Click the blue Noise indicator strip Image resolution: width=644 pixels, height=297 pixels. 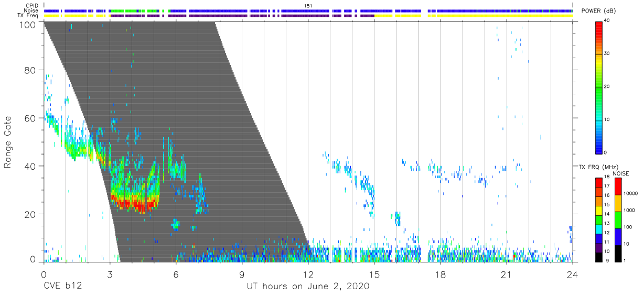tap(308, 10)
